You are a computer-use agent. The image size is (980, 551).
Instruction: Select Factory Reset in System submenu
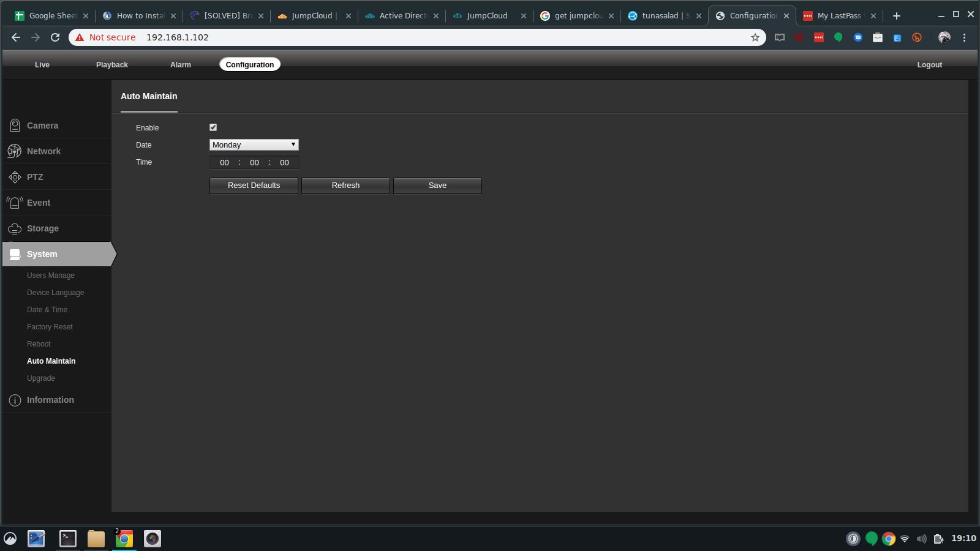click(x=50, y=327)
